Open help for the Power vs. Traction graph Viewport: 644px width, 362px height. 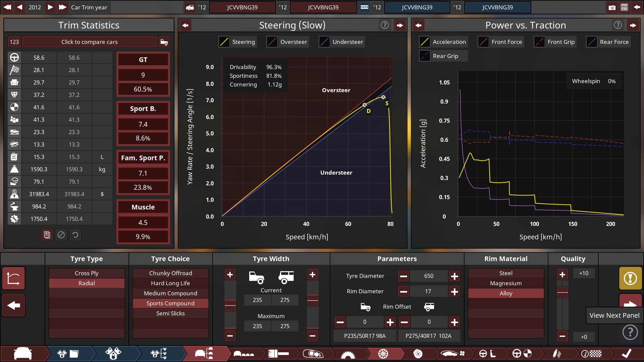click(x=618, y=25)
